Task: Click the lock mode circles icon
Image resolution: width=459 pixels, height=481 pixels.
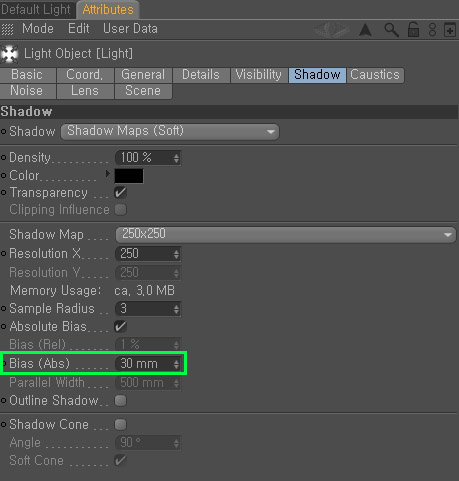Action: point(432,30)
